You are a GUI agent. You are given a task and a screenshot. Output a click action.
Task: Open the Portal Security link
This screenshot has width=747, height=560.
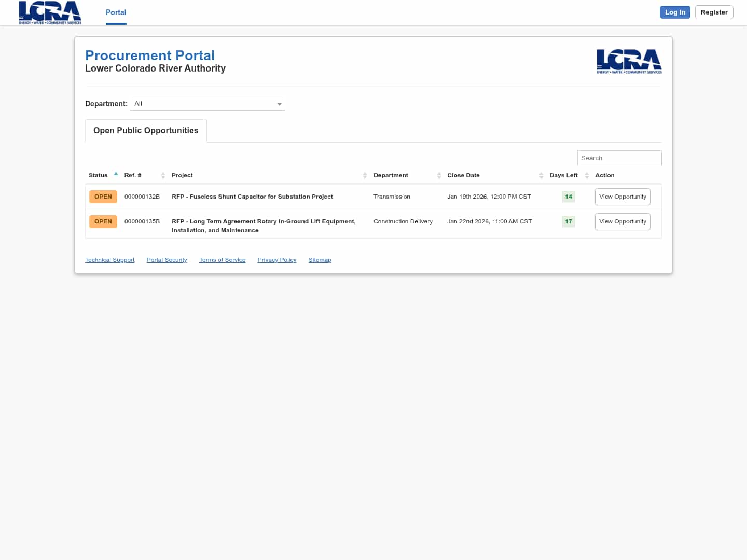167,260
